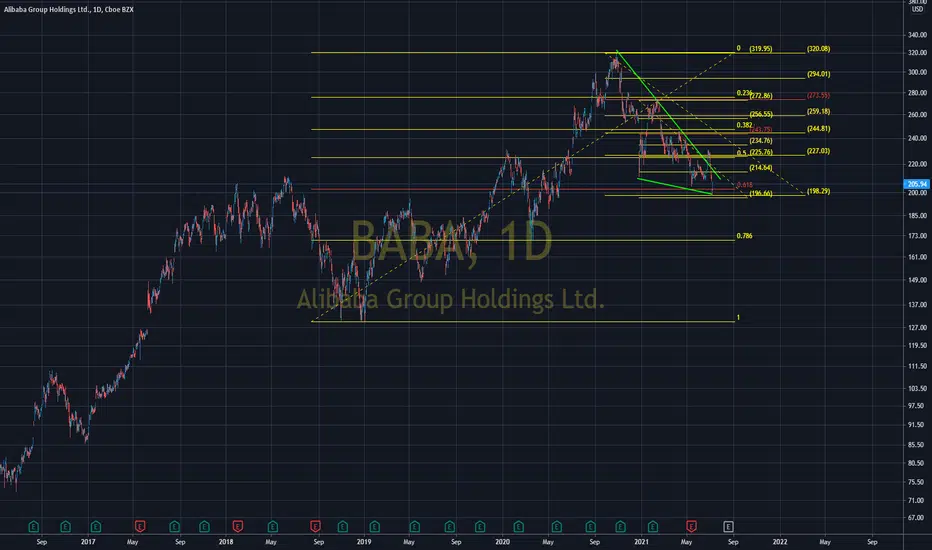Viewport: 932px width, 550px height.
Task: Click the 127.00 price axis value
Action: pyautogui.click(x=917, y=328)
